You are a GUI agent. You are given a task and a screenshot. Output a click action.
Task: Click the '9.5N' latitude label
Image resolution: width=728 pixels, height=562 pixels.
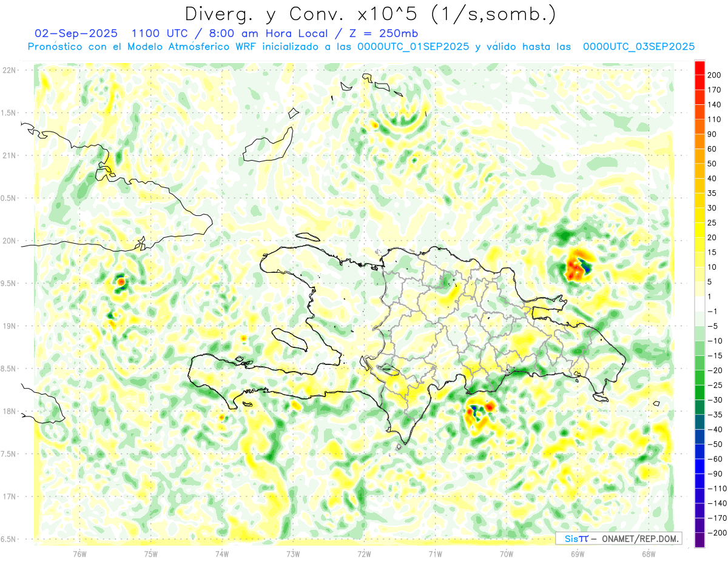coord(9,283)
